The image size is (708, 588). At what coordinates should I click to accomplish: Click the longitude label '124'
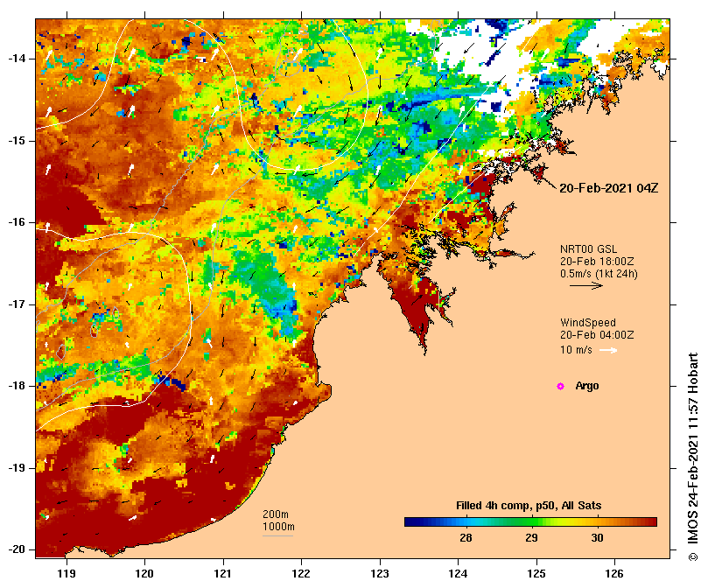pyautogui.click(x=458, y=574)
